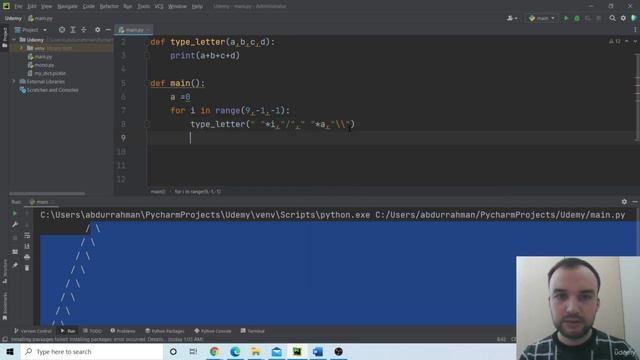Viewport: 640px width, 360px height.
Task: Expand the venv folder
Action: click(x=22, y=48)
